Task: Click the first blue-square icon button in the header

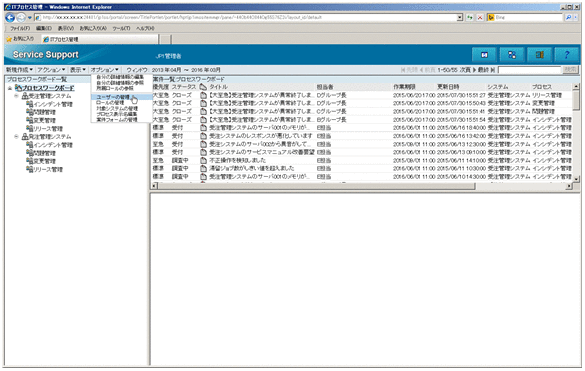Action: pyautogui.click(x=484, y=55)
